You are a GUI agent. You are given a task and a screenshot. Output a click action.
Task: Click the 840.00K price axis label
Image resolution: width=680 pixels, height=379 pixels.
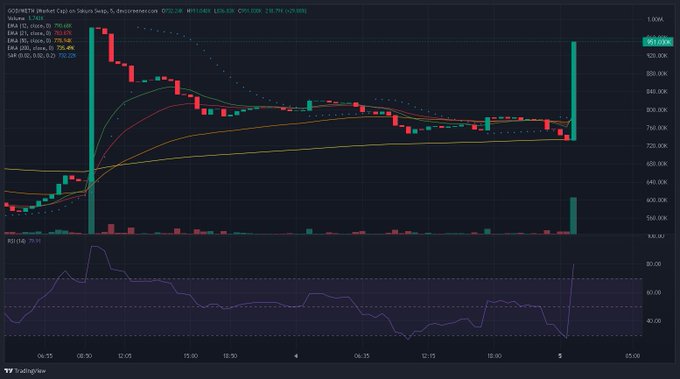point(657,91)
